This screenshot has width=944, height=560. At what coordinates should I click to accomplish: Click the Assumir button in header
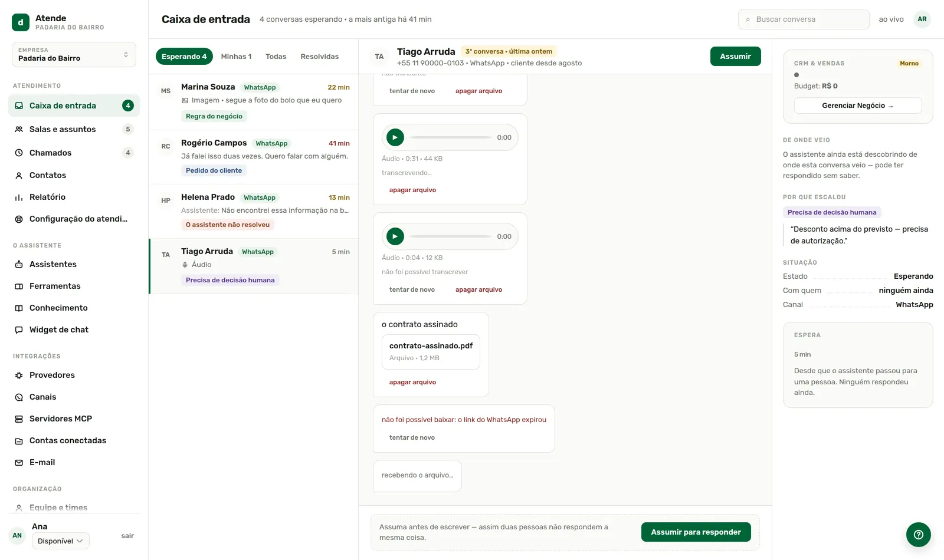pyautogui.click(x=735, y=57)
